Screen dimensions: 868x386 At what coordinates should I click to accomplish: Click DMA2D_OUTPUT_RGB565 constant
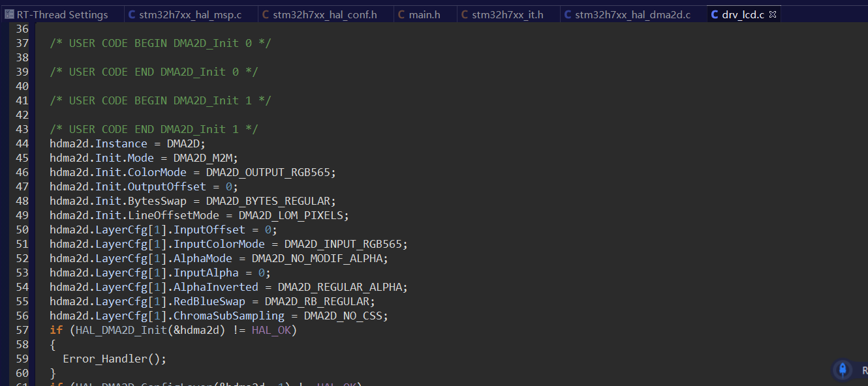[x=268, y=172]
